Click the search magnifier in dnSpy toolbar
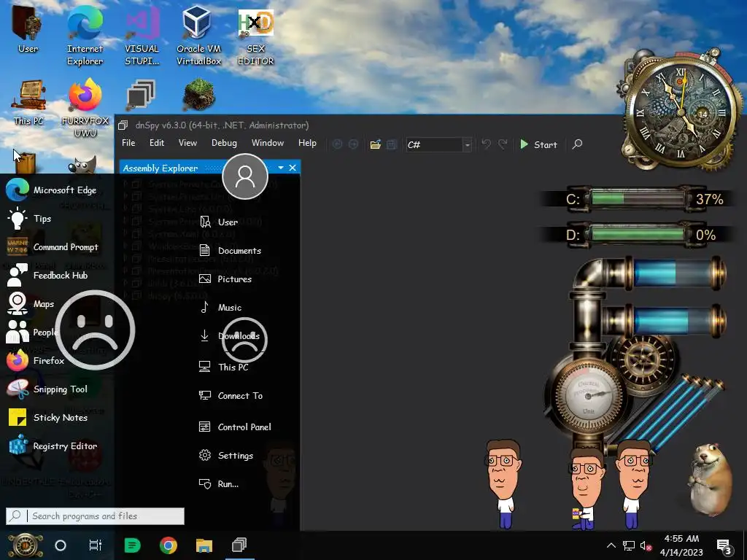The image size is (747, 560). [577, 144]
